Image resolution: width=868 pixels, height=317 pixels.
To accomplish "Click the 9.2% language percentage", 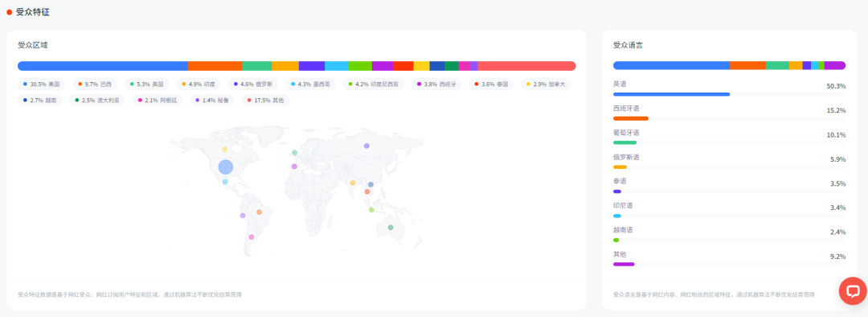I will (837, 257).
